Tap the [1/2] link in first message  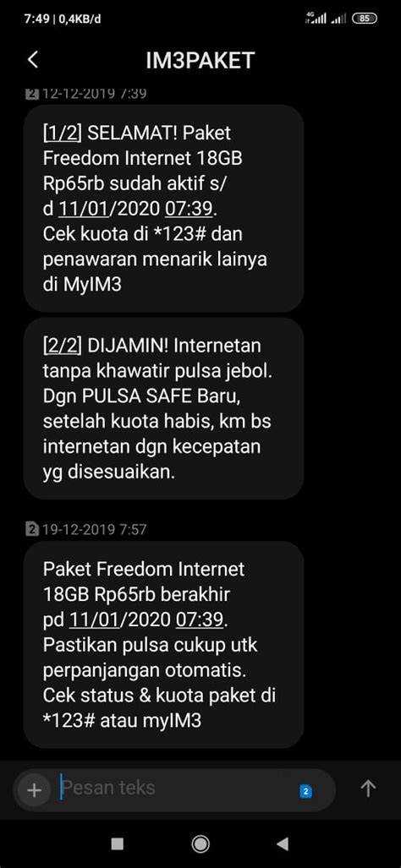pos(62,134)
